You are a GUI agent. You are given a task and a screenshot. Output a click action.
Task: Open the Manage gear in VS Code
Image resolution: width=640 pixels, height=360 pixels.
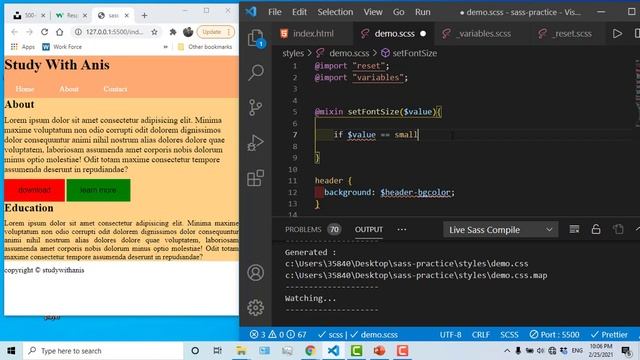point(256,308)
